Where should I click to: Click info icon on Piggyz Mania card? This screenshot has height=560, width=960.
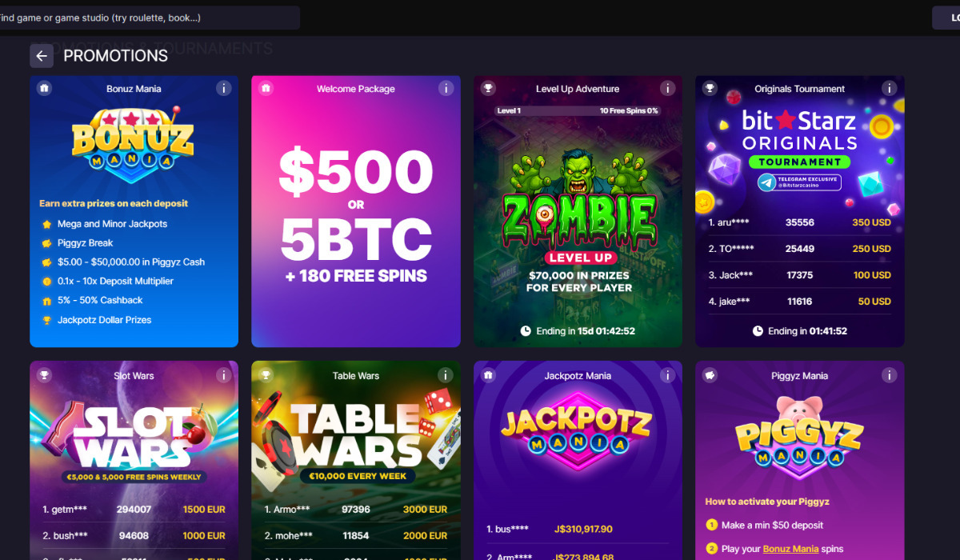coord(889,375)
